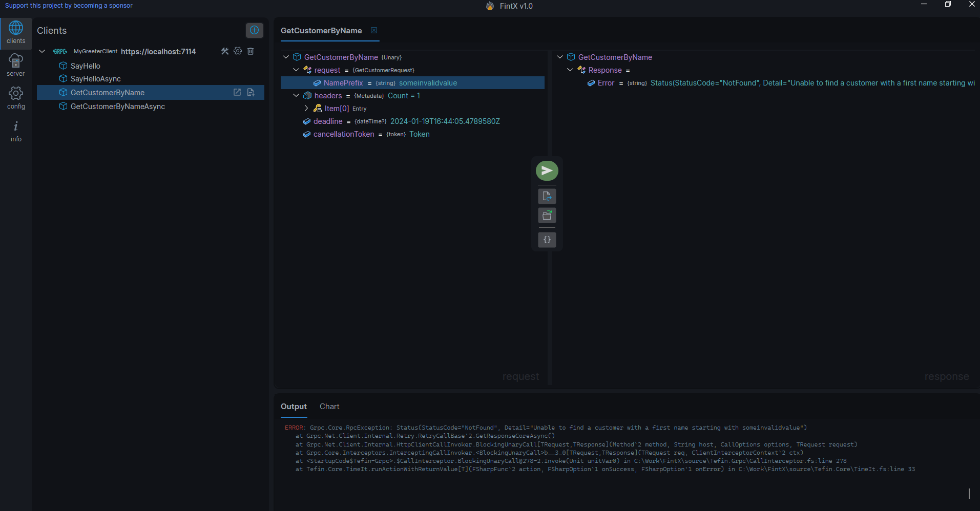Click the add client plus icon

click(254, 30)
